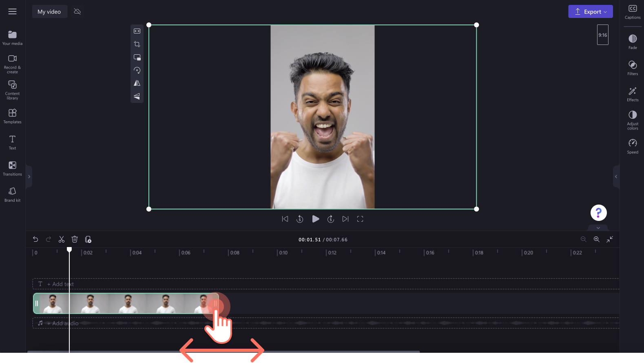This screenshot has width=644, height=363.
Task: Open the Filters panel
Action: point(633,68)
